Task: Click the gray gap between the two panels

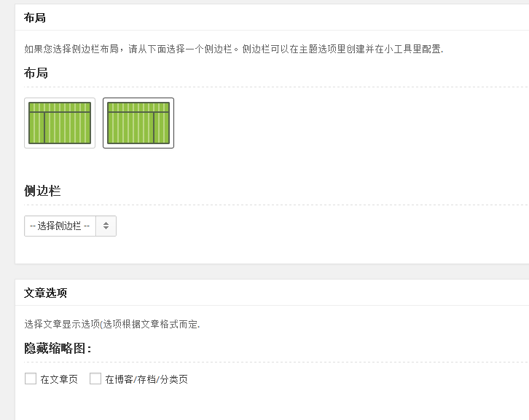Action: point(272,272)
